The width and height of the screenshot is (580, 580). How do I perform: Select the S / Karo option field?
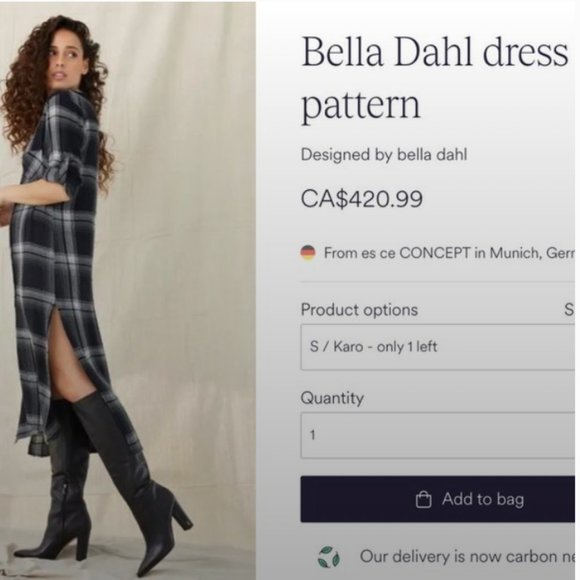[x=438, y=347]
